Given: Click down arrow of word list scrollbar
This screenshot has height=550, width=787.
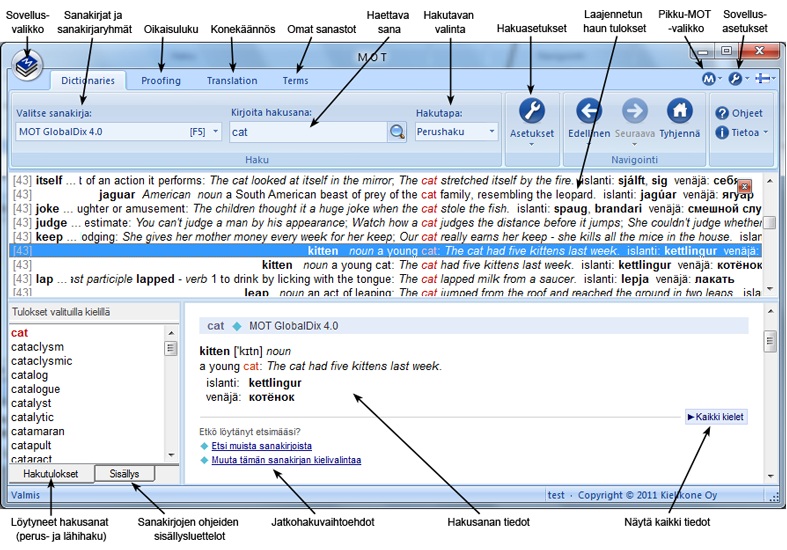Looking at the screenshot, I should coord(171,455).
